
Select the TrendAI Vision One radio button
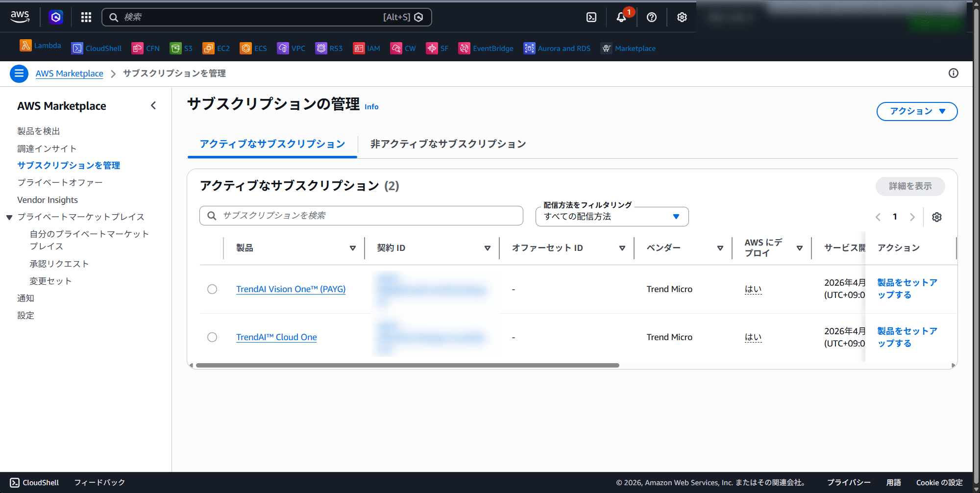pos(212,289)
